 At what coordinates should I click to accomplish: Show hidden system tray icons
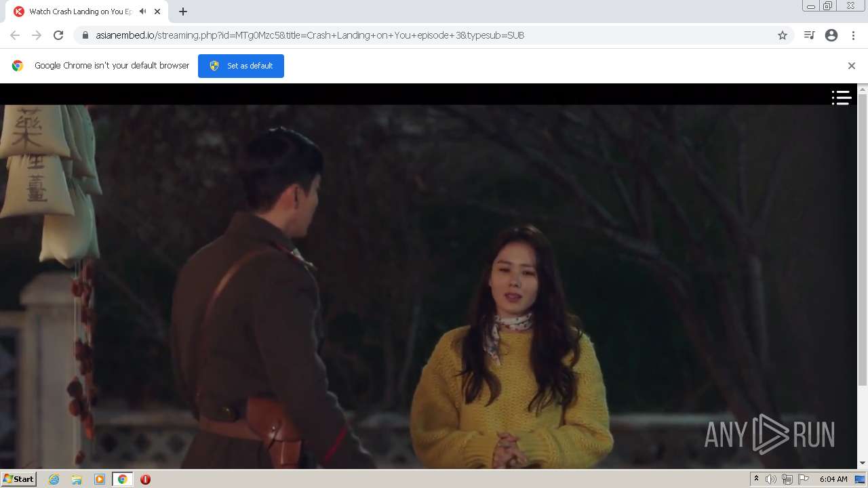[756, 479]
